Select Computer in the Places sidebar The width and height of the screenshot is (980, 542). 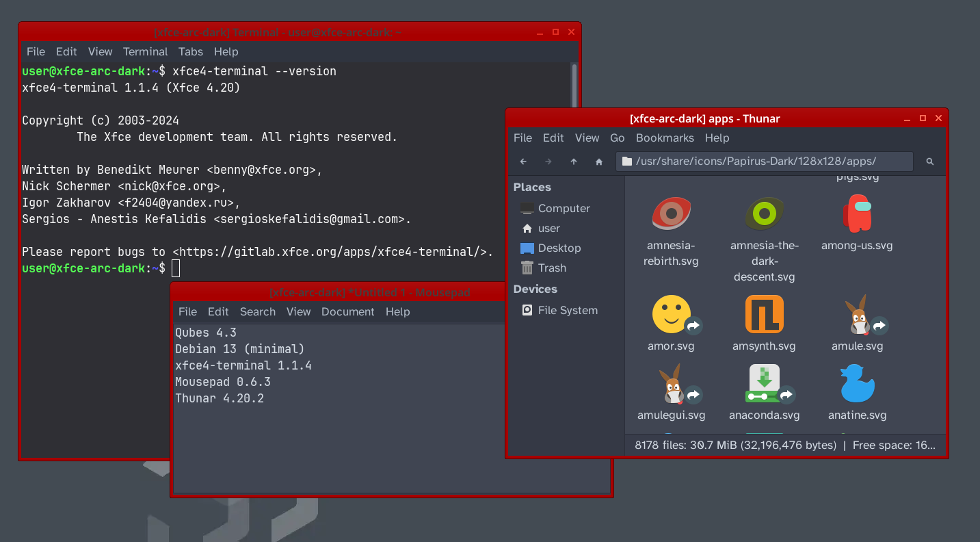pos(563,208)
